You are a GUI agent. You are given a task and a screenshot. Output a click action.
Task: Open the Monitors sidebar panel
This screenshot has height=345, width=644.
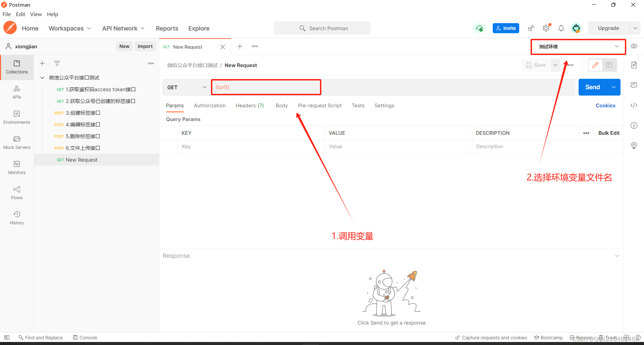[x=17, y=168]
